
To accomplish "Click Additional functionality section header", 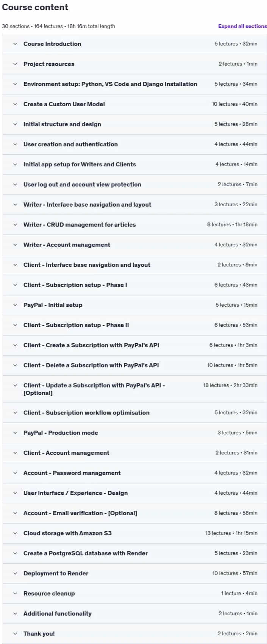I will 134,614.
